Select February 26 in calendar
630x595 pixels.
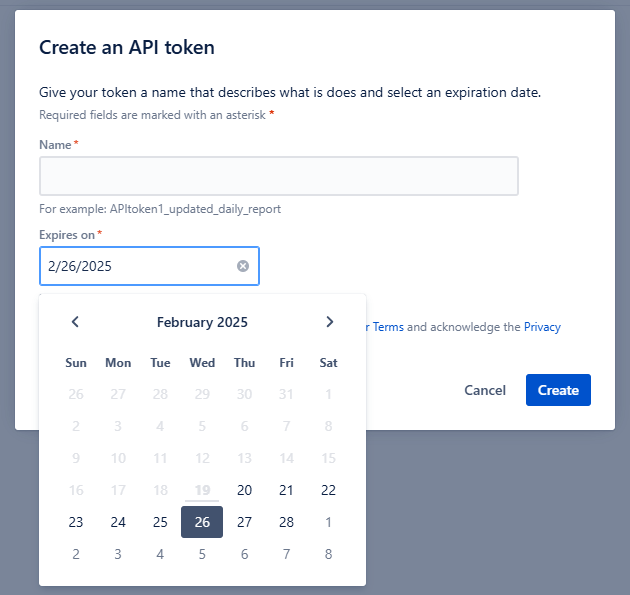coord(202,522)
